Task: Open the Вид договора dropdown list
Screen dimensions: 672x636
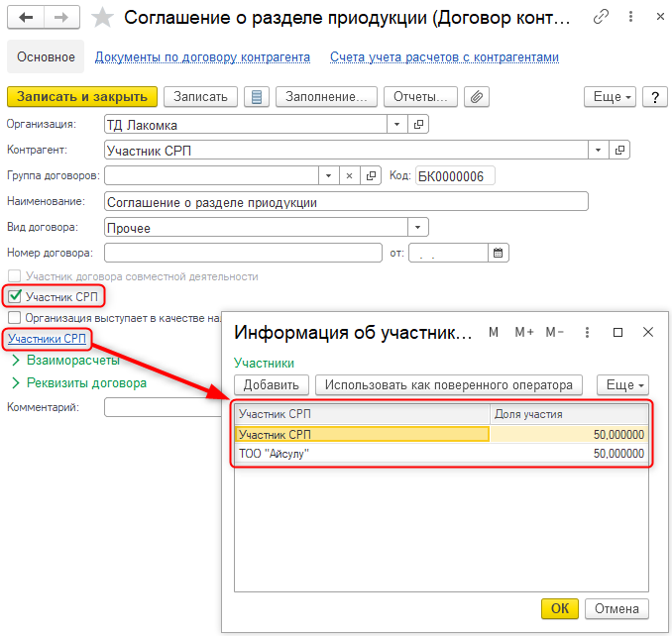Action: point(418,227)
